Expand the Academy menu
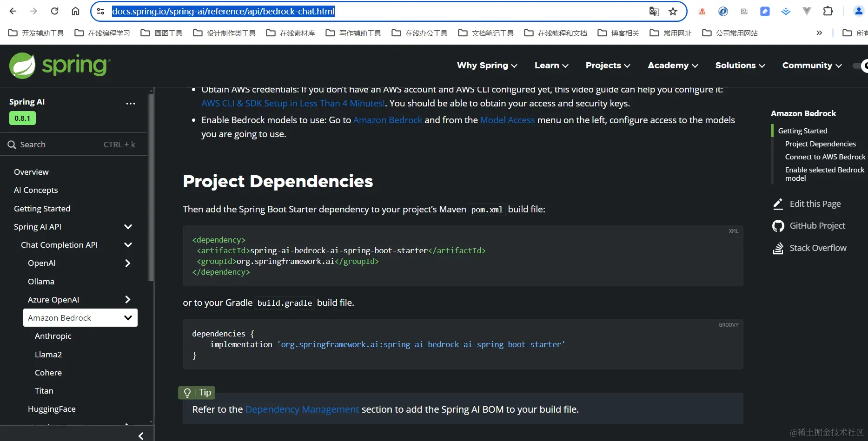Viewport: 868px width, 441px height. 673,66
